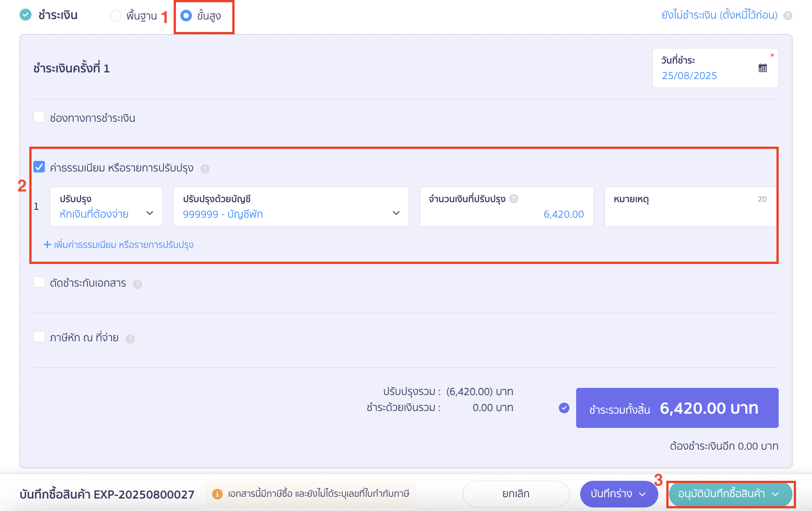Click the อนุมัติบันทึกซื้อสินค้า button

[x=721, y=494]
